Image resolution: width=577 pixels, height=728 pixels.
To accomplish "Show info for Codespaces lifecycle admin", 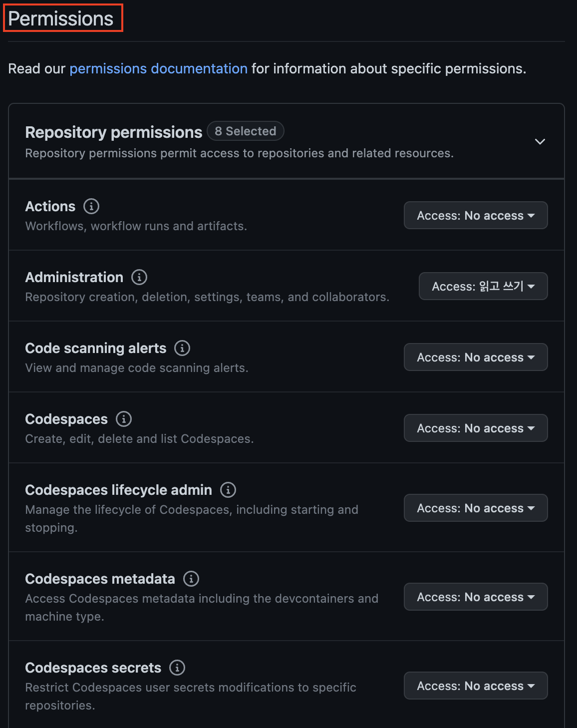I will [x=228, y=490].
